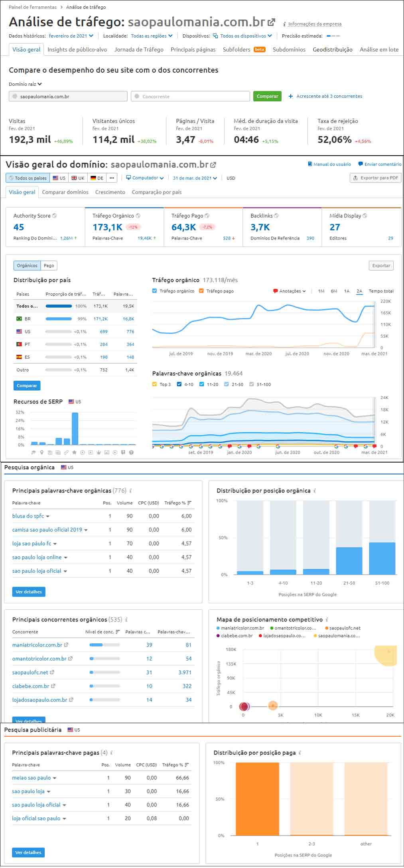This screenshot has width=404, height=868.
Task: Click info icon beside Mapa de posicionamento competitivo
Action: point(327,620)
